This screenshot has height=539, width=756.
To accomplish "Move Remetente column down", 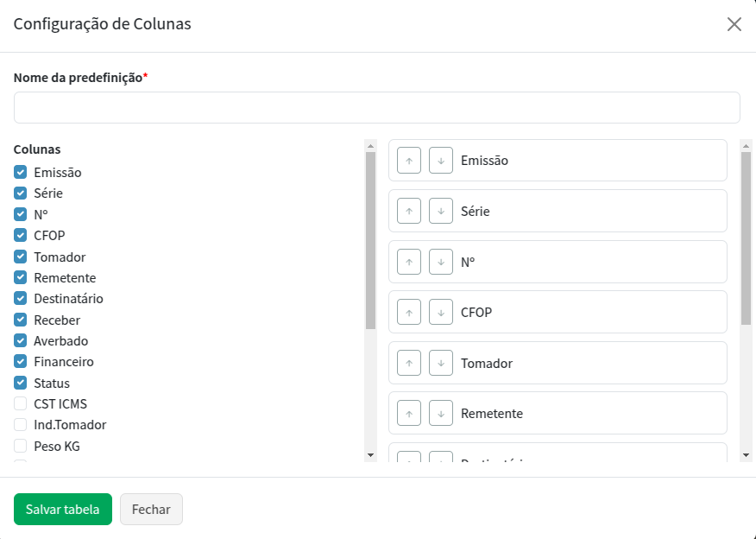I will (441, 413).
